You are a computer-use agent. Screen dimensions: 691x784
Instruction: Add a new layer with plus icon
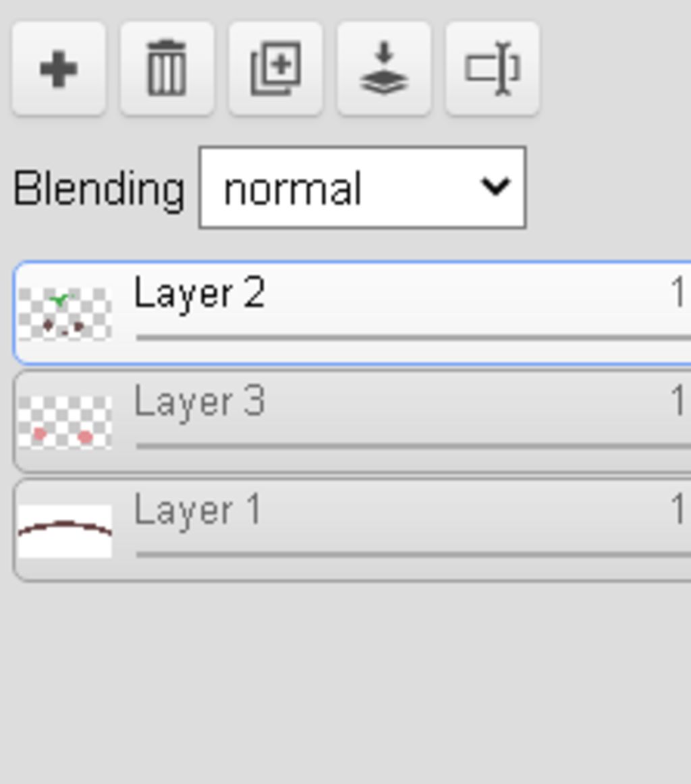(59, 69)
